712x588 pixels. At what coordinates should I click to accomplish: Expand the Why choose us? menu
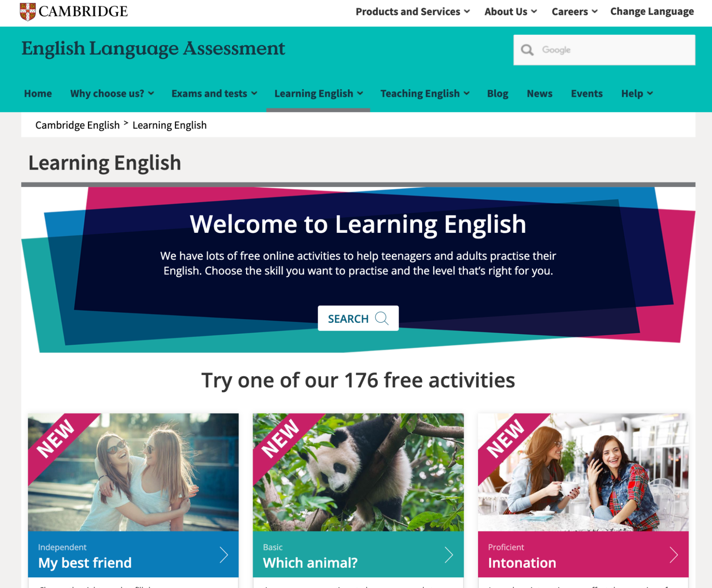click(112, 94)
